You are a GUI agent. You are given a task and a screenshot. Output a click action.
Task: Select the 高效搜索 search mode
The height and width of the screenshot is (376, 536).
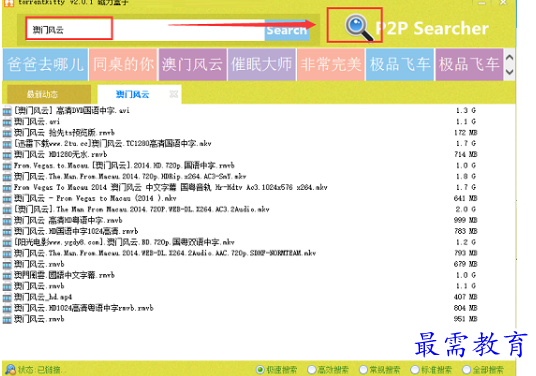click(x=311, y=370)
